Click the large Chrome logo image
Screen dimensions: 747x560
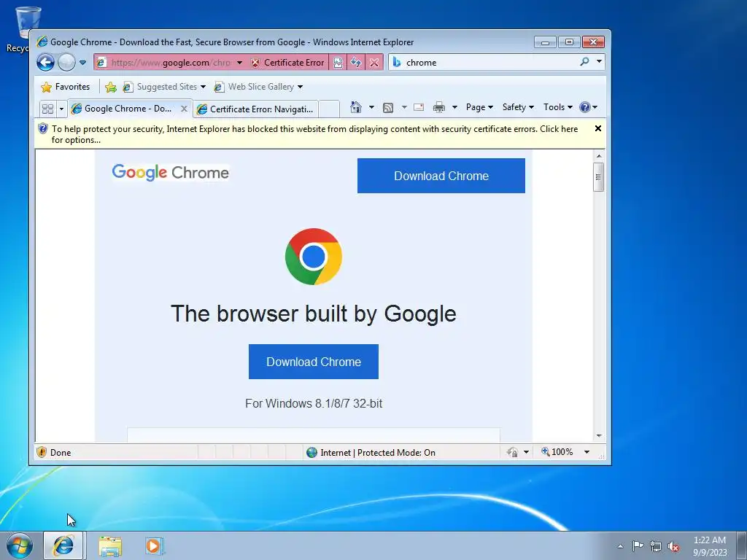[314, 256]
